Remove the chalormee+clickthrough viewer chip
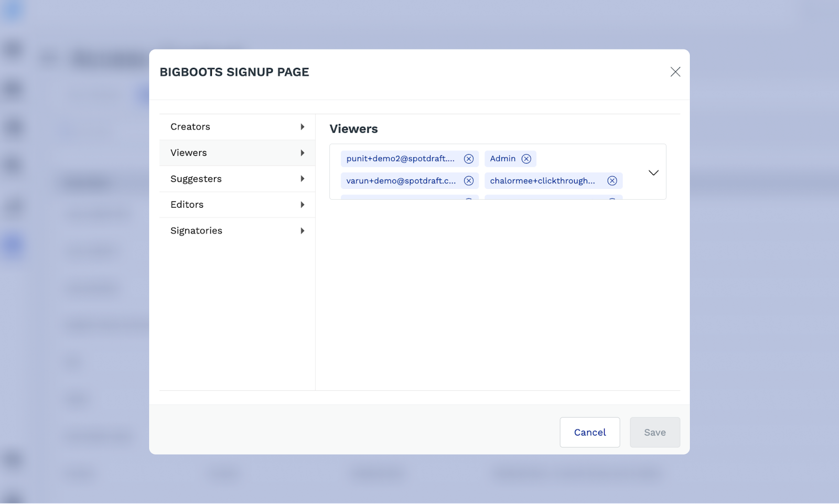This screenshot has width=839, height=504. 612,181
